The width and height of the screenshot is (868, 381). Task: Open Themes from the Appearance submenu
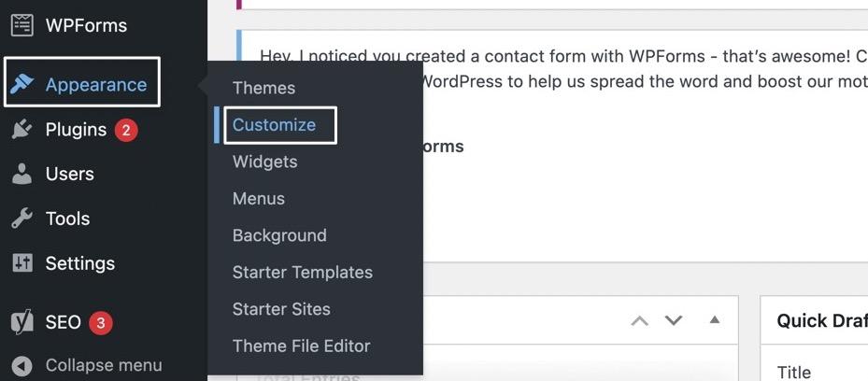tap(263, 88)
